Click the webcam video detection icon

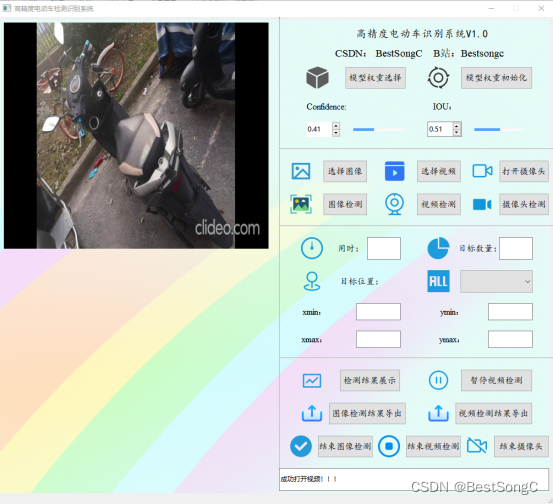pyautogui.click(x=395, y=204)
